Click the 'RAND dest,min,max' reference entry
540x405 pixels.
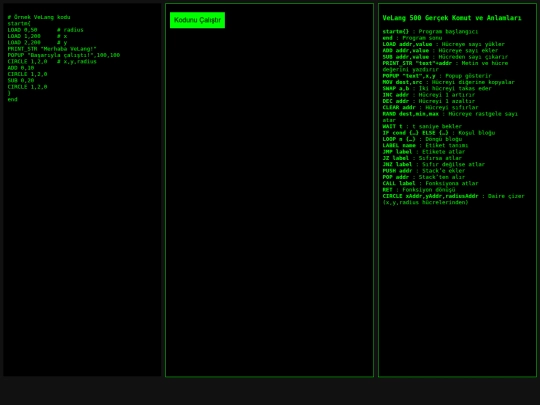tap(450, 117)
